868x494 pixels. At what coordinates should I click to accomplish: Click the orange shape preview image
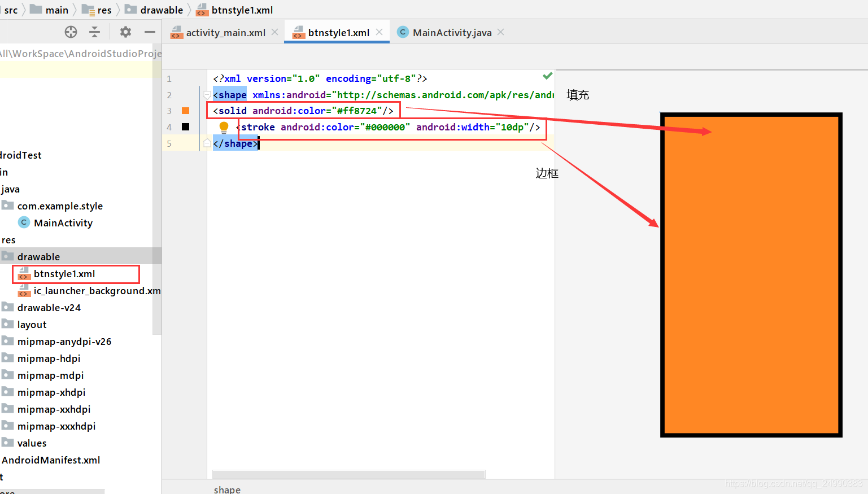point(751,275)
